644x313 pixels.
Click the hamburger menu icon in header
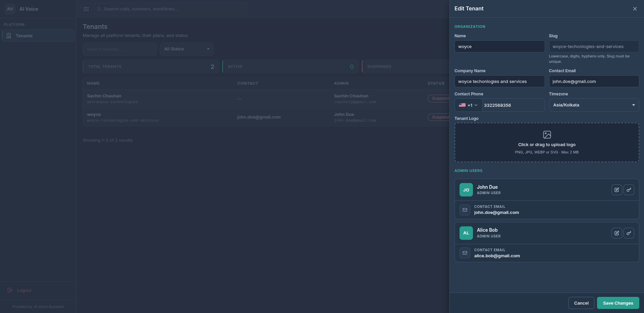[x=86, y=9]
